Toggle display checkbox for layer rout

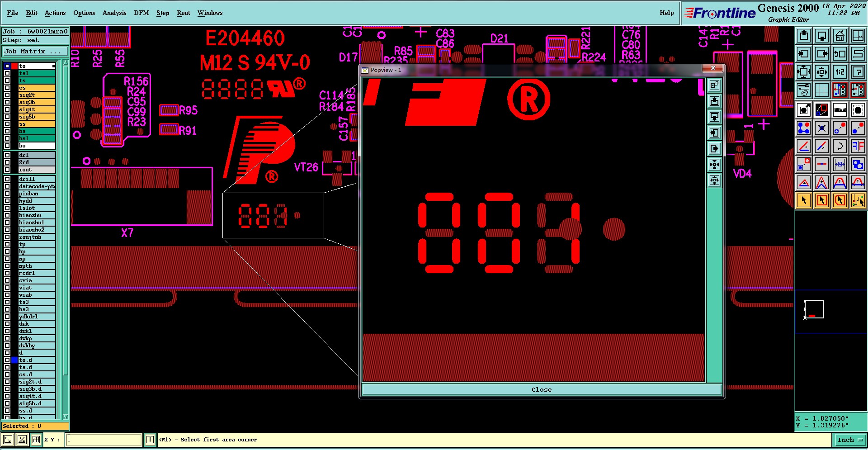[x=7, y=170]
